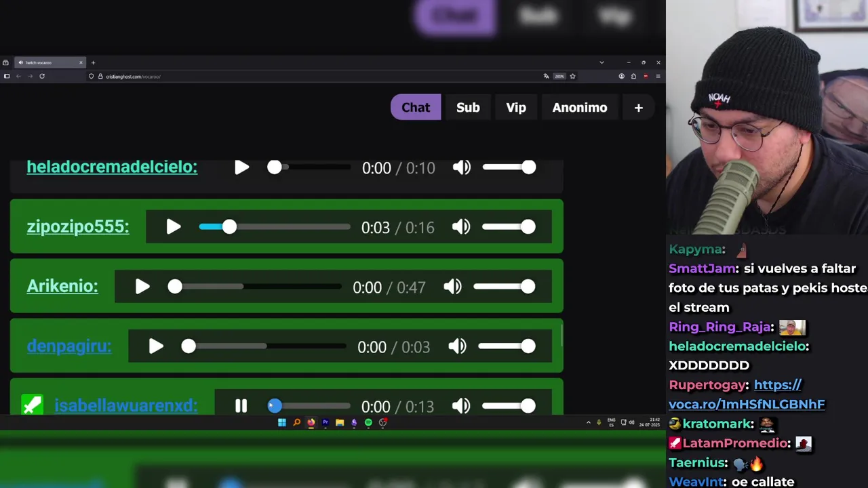The width and height of the screenshot is (868, 488).
Task: Open zipozipo555 username link
Action: 78,226
